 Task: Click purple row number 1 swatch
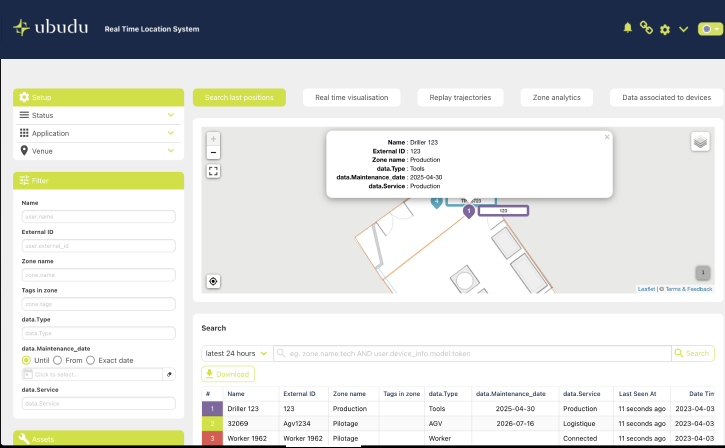[x=212, y=409]
